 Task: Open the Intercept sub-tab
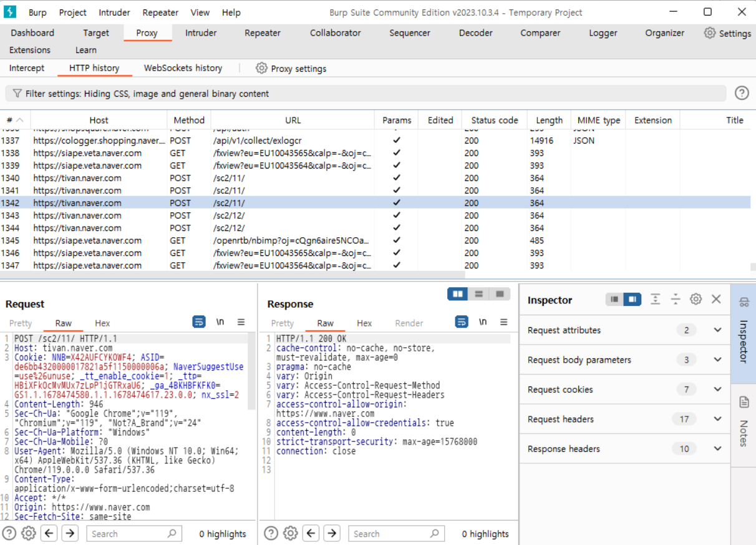(27, 68)
